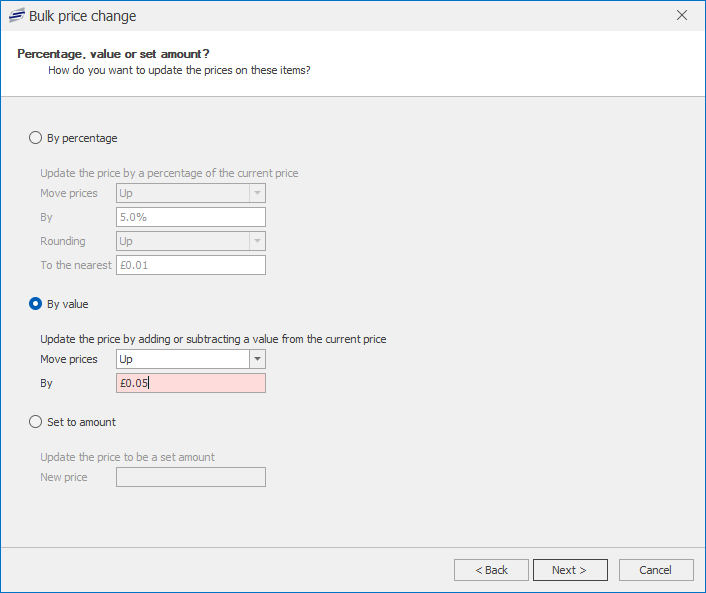Click the New price input box
The height and width of the screenshot is (593, 706).
tap(191, 477)
